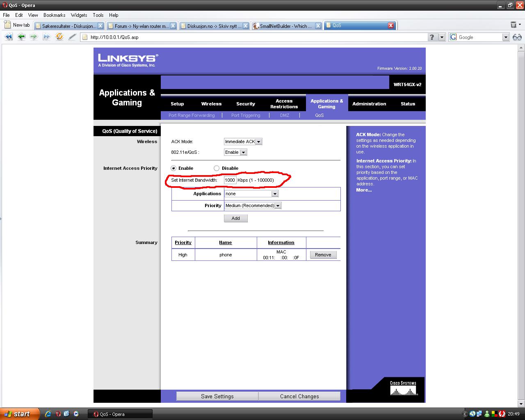Open the Port Triggering subtab
The width and height of the screenshot is (525, 420).
point(246,115)
